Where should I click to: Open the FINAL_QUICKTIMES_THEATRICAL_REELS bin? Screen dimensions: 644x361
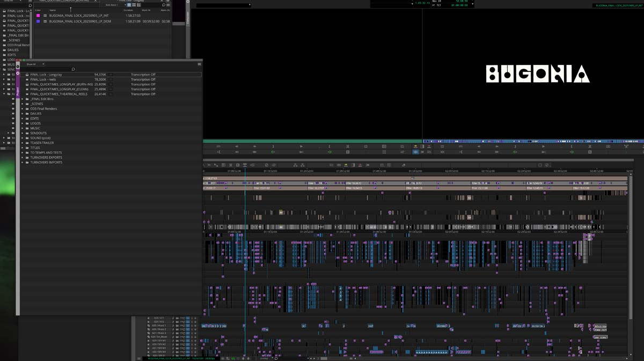click(x=58, y=94)
